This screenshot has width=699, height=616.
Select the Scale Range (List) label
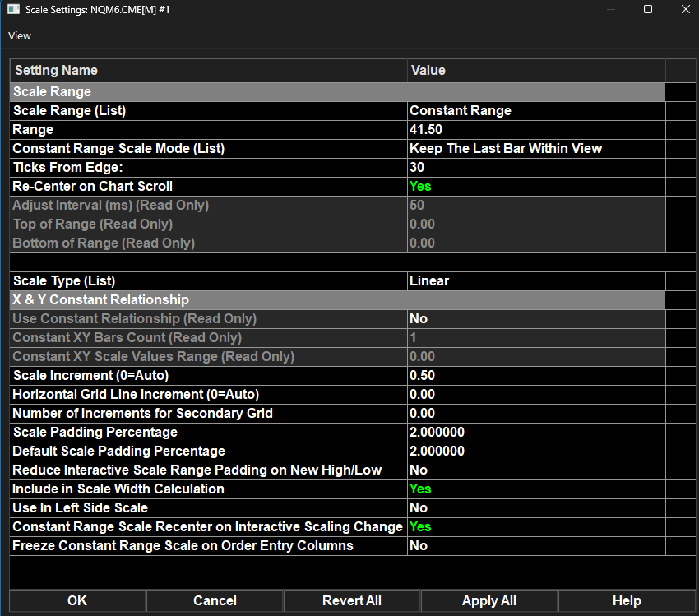tap(70, 110)
